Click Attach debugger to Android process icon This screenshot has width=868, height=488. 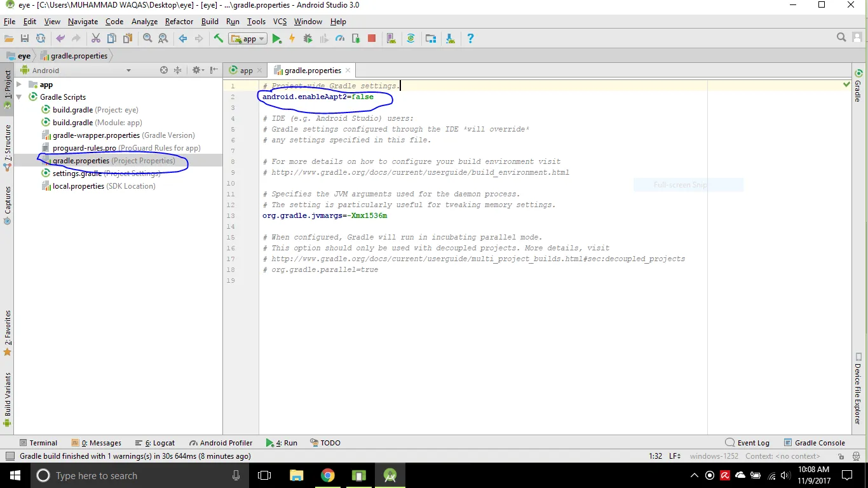coord(356,39)
